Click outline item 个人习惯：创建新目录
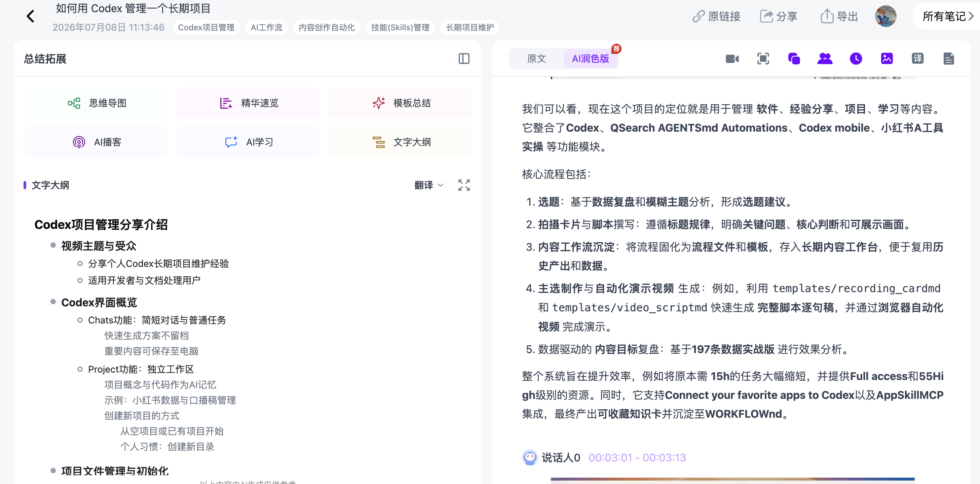 click(167, 447)
